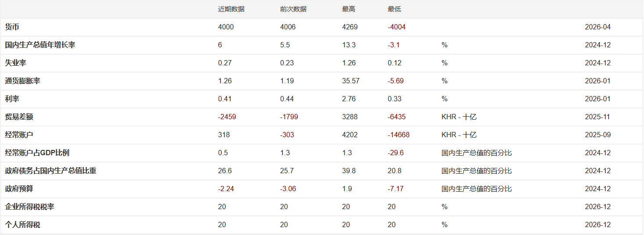Screen dimensions: 644x235
Task: Click the -2459 value in 贸易差额 row
Action: 227,117
